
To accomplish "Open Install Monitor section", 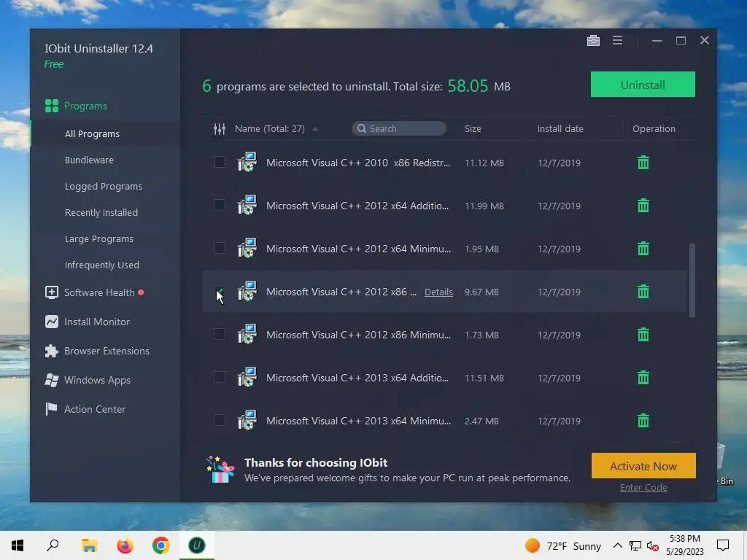I will pyautogui.click(x=88, y=322).
